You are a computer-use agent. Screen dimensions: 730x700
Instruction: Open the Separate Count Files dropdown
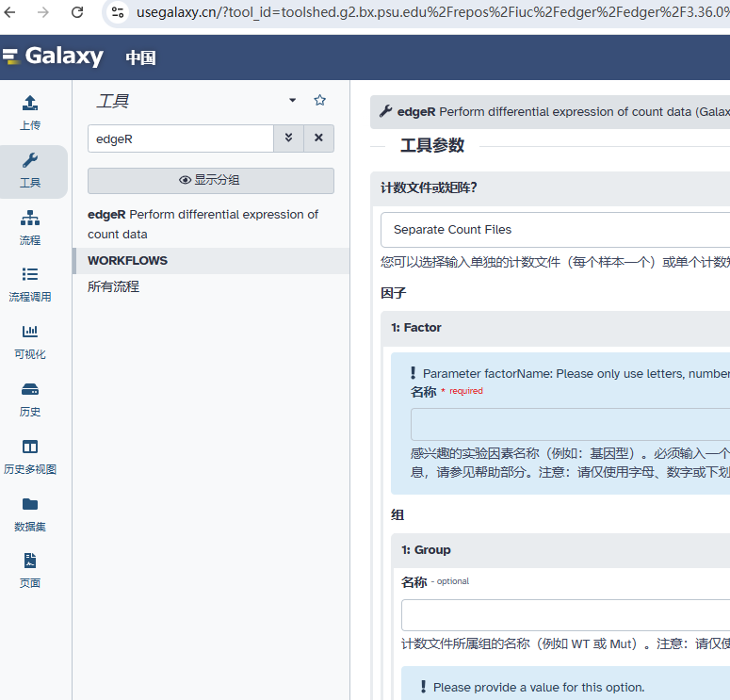coord(555,230)
